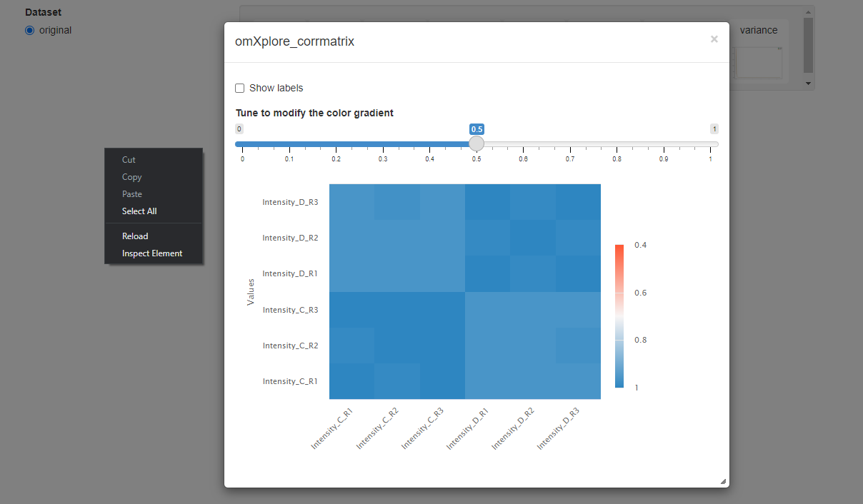Click the Intensity_C_R3 x-axis label
The height and width of the screenshot is (504, 863).
click(x=422, y=428)
